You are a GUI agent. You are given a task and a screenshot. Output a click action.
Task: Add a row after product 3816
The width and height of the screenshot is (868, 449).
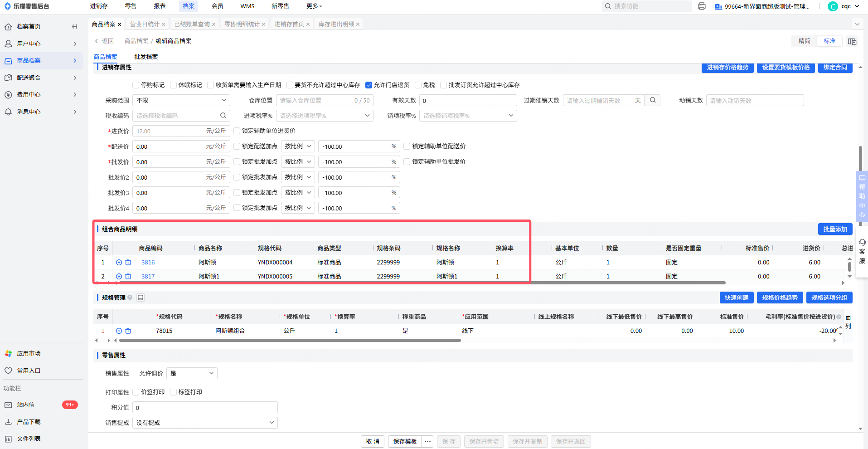(x=119, y=263)
